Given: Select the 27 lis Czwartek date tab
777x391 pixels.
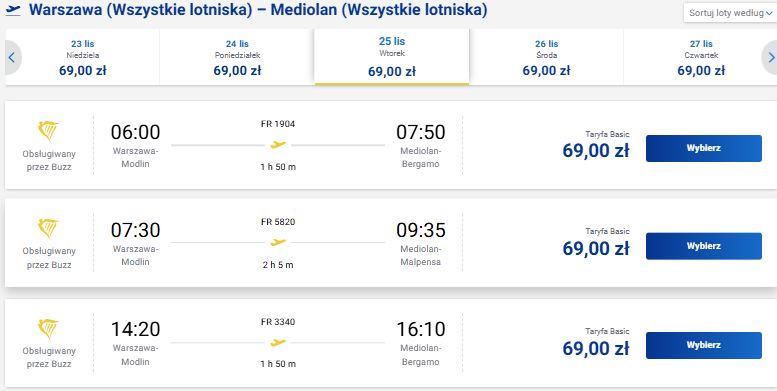Looking at the screenshot, I should [x=701, y=57].
